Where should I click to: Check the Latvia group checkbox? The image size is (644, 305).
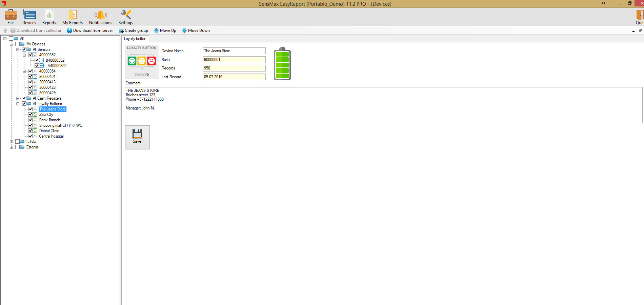18,142
